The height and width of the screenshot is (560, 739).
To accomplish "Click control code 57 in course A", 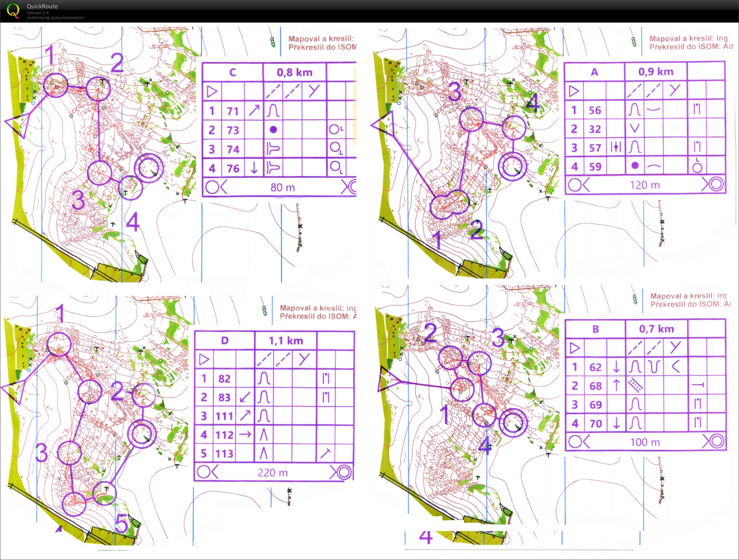I will click(595, 148).
